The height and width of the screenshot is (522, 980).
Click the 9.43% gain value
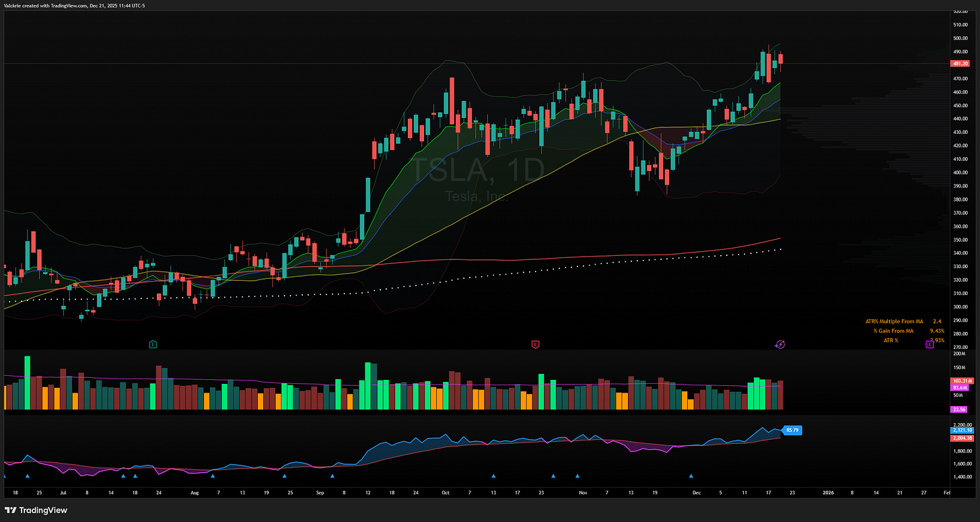point(937,331)
